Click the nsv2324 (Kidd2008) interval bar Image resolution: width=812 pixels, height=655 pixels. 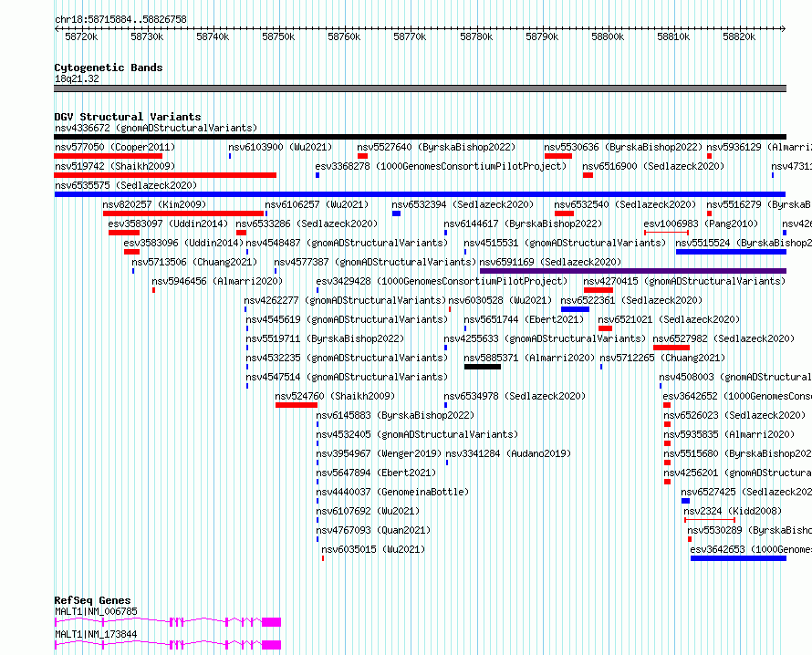[710, 520]
